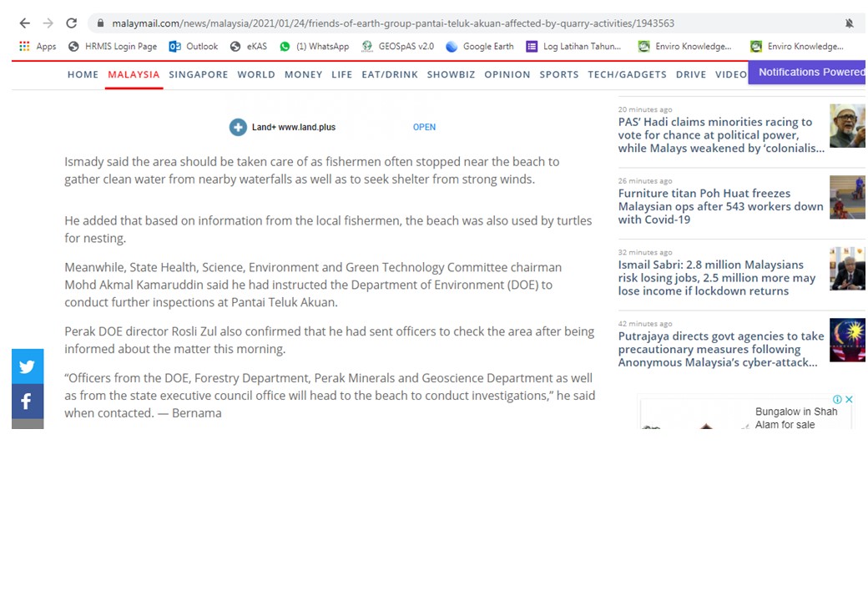Open Ismail Sabri 2.8 million headline
Viewport: 868px width, 601px height.
(717, 278)
